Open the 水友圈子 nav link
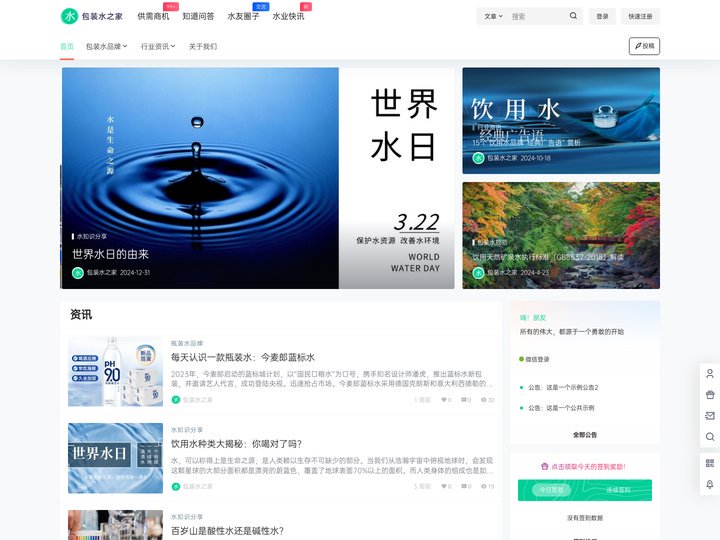 (243, 17)
